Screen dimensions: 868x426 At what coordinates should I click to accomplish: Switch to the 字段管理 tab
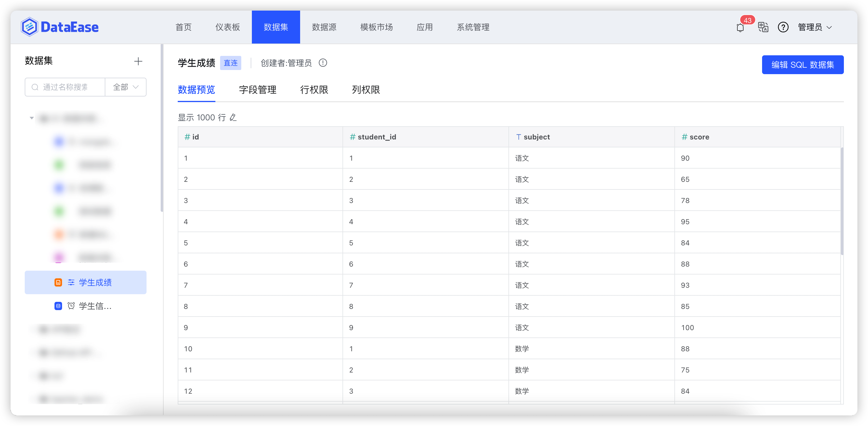(x=257, y=90)
